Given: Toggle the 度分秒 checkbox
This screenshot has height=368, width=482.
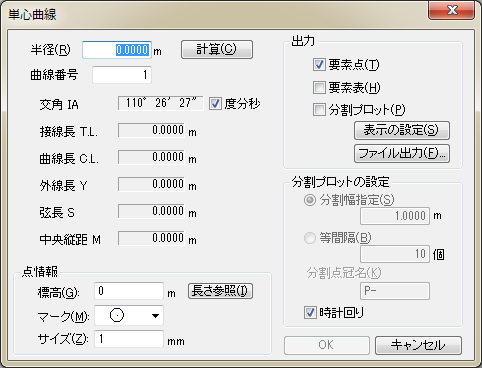Looking at the screenshot, I should pyautogui.click(x=215, y=104).
